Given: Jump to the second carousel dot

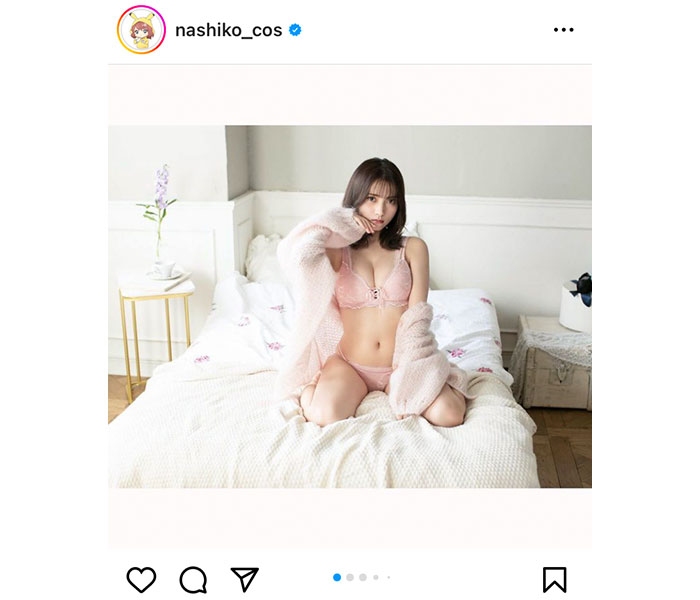Looking at the screenshot, I should 350,577.
